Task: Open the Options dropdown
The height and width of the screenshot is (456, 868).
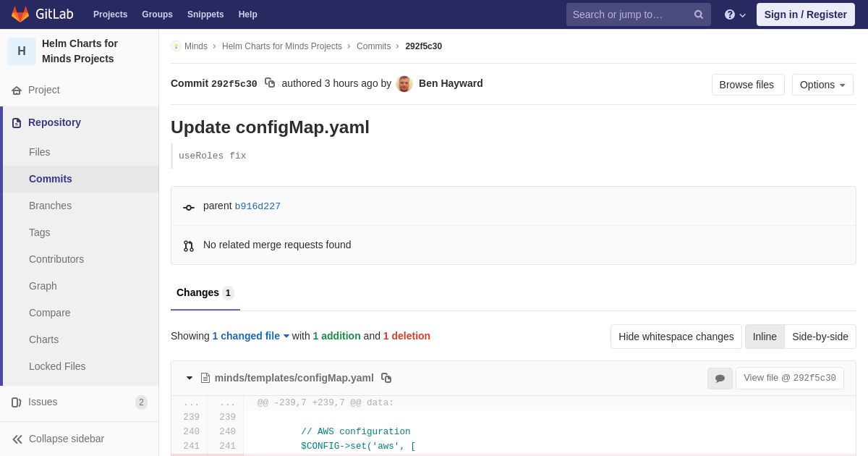Action: click(822, 85)
